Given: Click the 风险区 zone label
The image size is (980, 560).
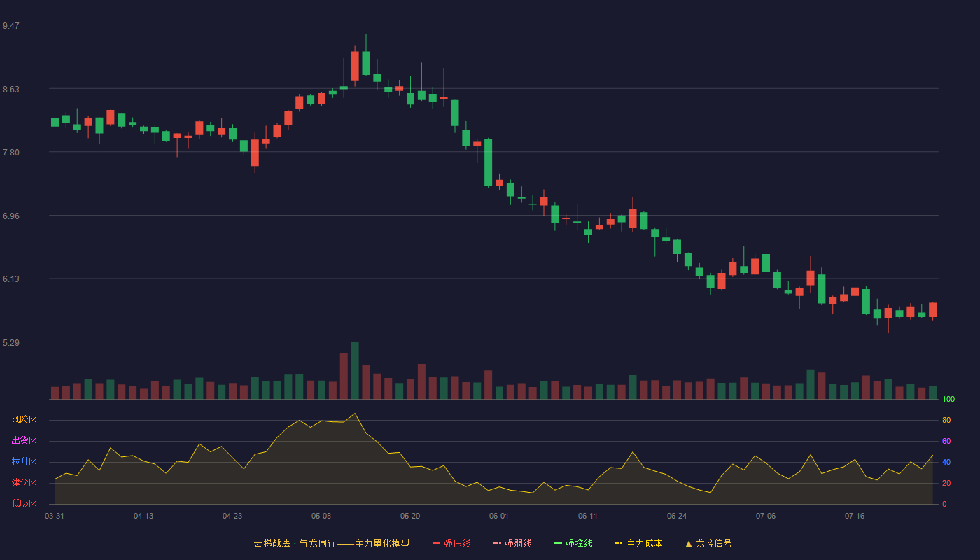Looking at the screenshot, I should pos(24,420).
